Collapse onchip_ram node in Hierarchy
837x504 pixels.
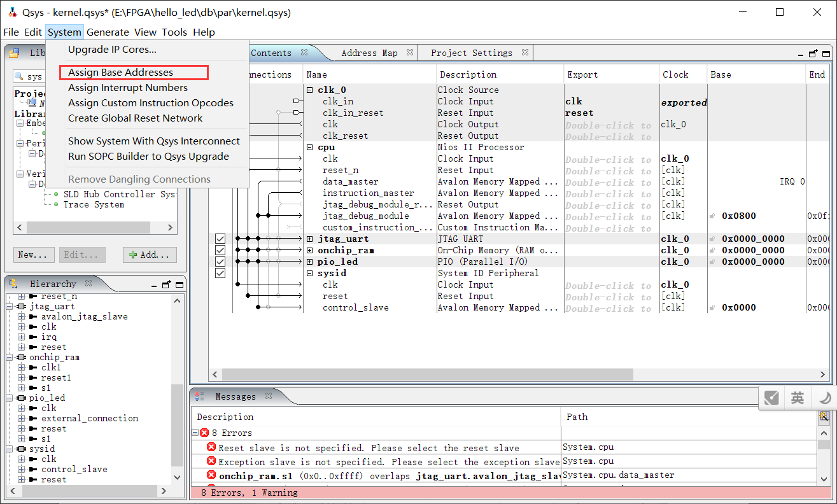tap(10, 358)
